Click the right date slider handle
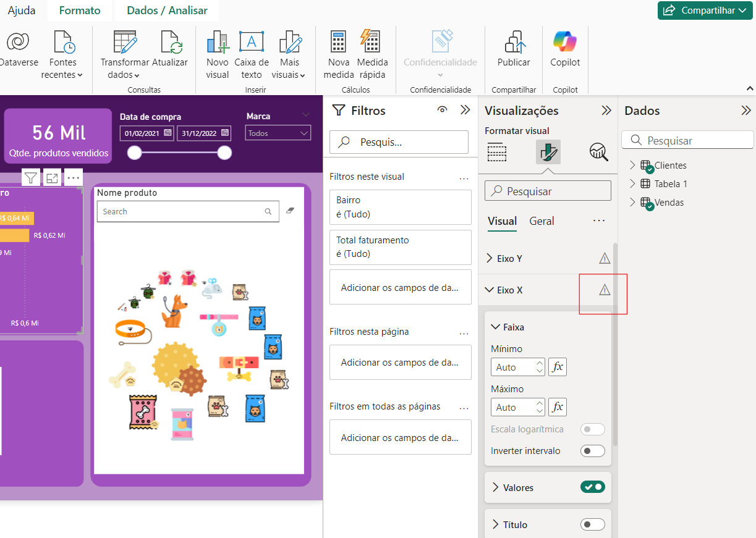The image size is (756, 538). click(224, 153)
